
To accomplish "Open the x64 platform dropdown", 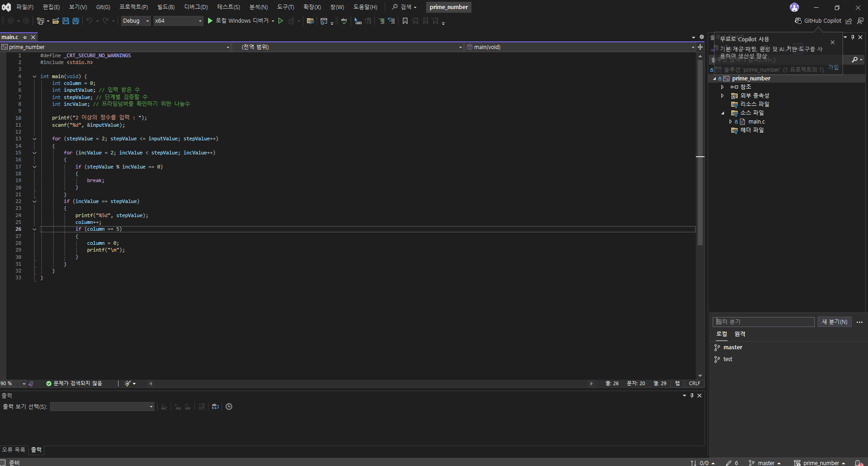I will click(x=178, y=21).
